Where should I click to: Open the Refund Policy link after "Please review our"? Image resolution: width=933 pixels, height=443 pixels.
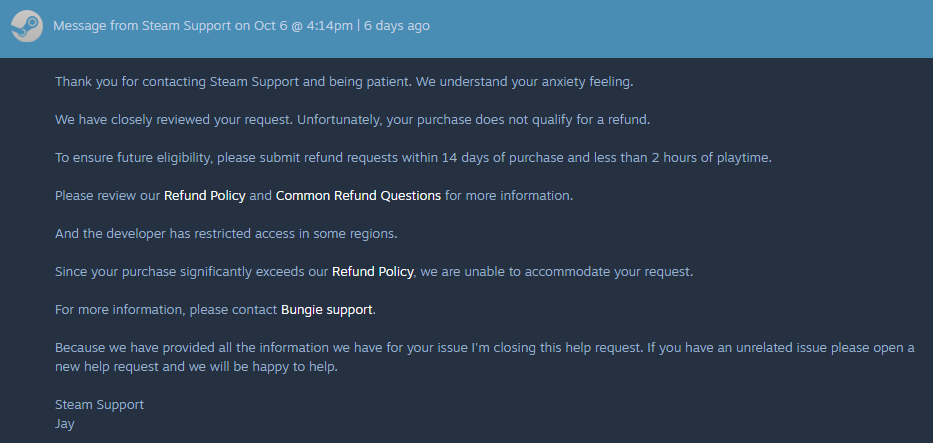pyautogui.click(x=204, y=196)
